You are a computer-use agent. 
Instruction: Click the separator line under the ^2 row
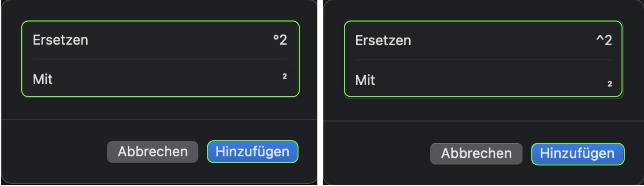[483, 60]
